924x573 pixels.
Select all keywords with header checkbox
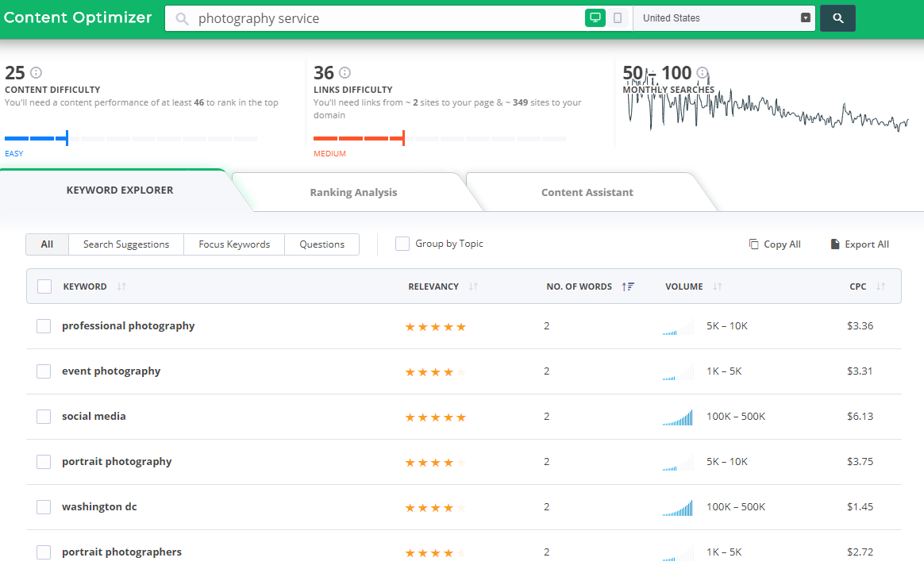(x=44, y=286)
